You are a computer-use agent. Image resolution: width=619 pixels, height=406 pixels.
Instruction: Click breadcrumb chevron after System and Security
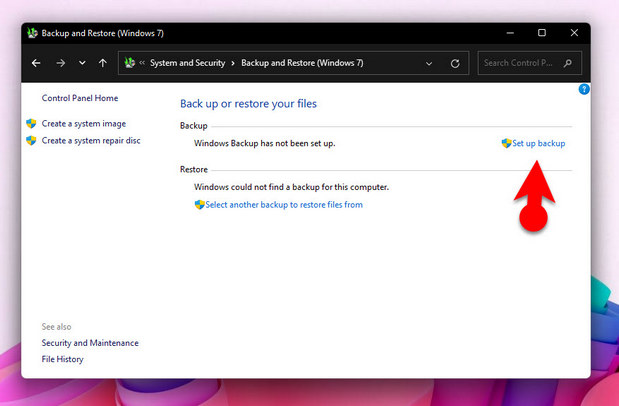pyautogui.click(x=233, y=63)
